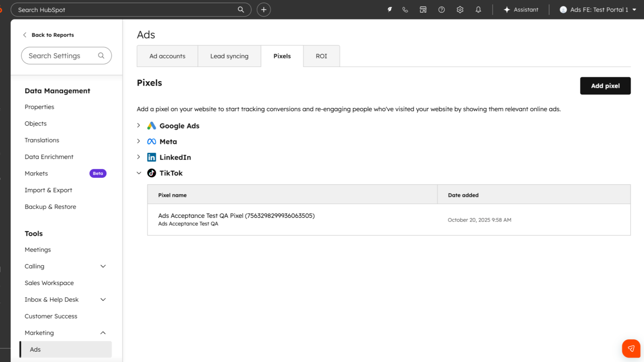Viewport: 644px width, 362px height.
Task: Open Data Enrichment settings
Action: 49,157
